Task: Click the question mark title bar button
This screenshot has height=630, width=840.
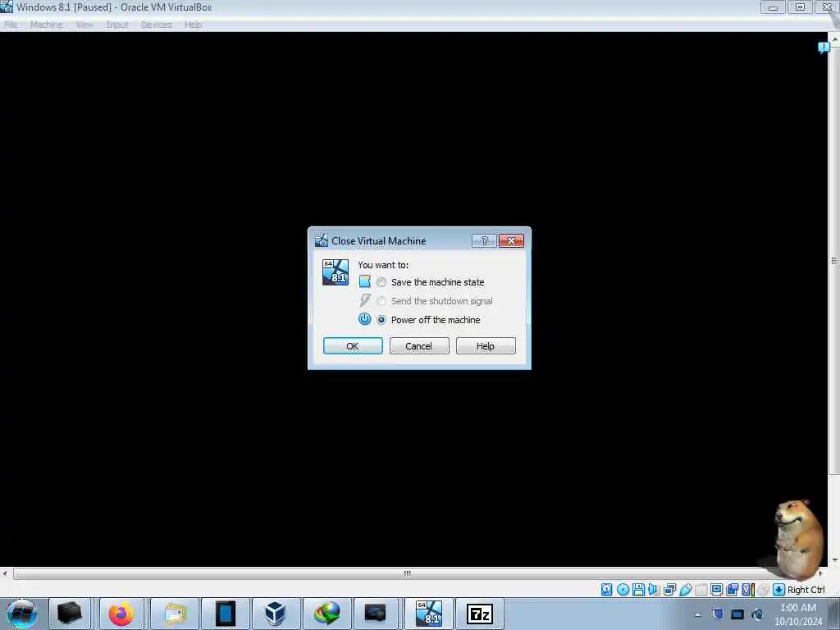Action: (x=484, y=241)
